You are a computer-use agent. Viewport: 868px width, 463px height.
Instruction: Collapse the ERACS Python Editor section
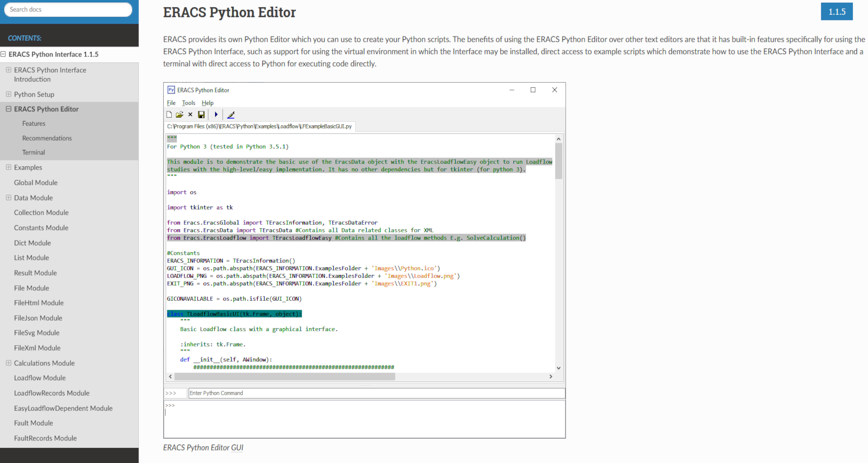[x=8, y=109]
